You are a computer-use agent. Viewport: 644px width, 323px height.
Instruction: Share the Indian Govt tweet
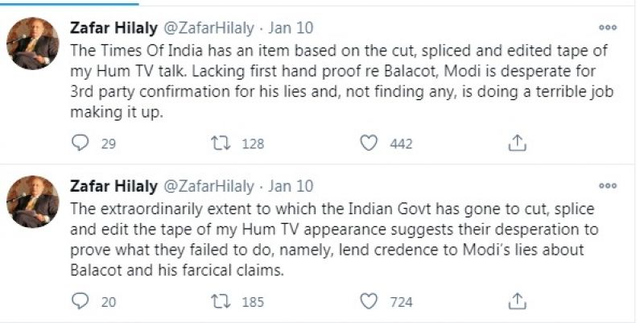[x=518, y=301]
